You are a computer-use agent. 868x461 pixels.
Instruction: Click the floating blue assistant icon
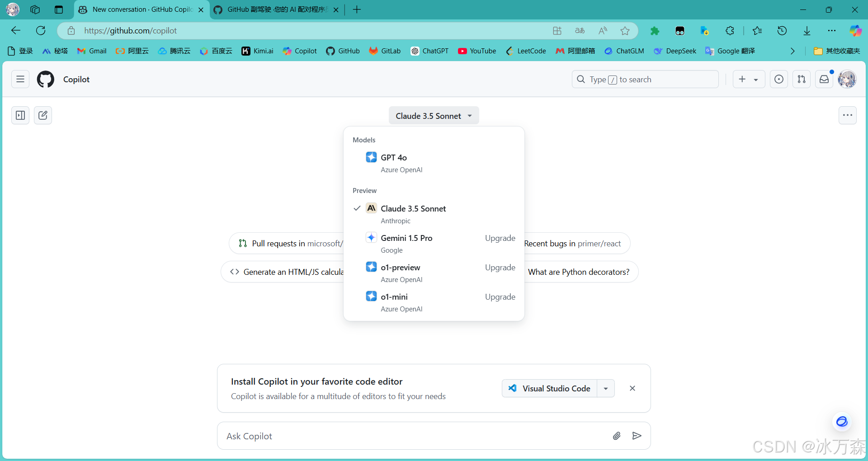[842, 422]
